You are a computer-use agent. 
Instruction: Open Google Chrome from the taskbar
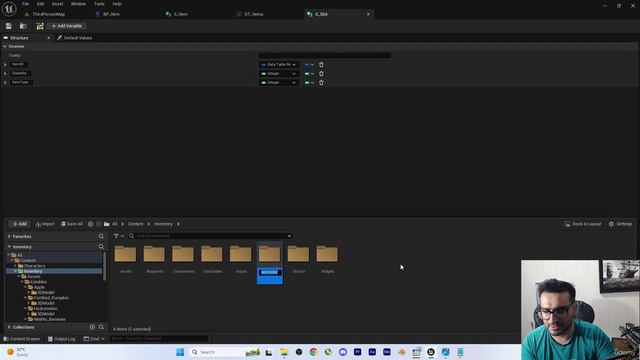313,352
